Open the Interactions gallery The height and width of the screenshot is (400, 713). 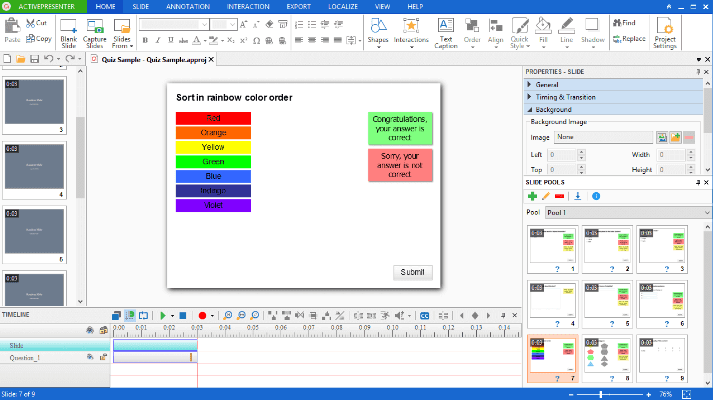click(x=411, y=33)
